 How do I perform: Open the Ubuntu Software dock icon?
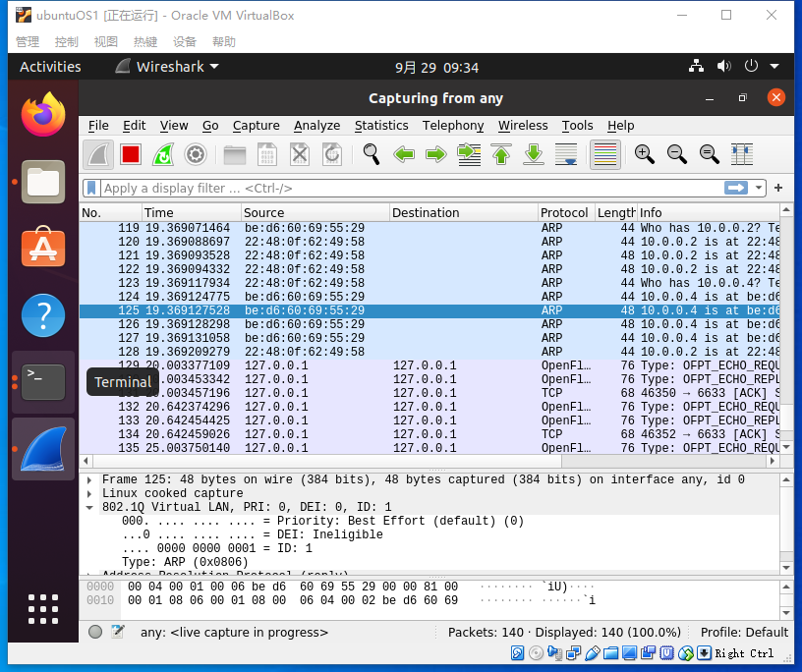(x=43, y=248)
